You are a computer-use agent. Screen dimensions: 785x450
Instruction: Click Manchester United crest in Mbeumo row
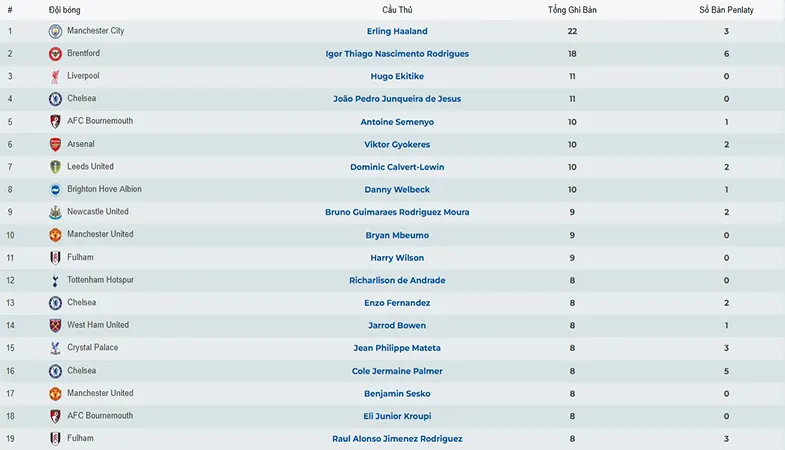point(55,235)
